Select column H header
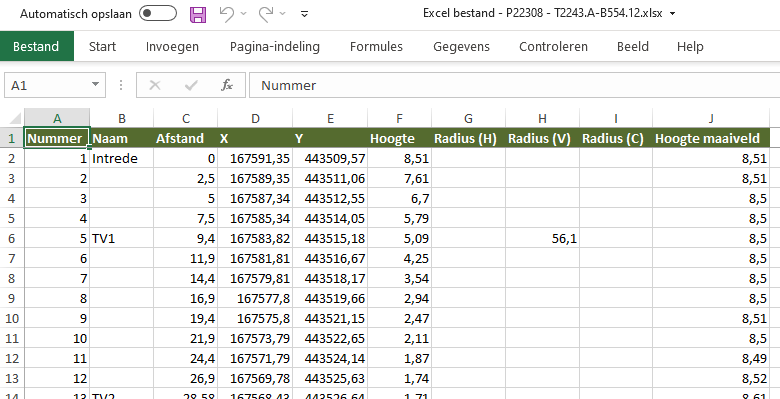This screenshot has width=780, height=399. tap(542, 118)
